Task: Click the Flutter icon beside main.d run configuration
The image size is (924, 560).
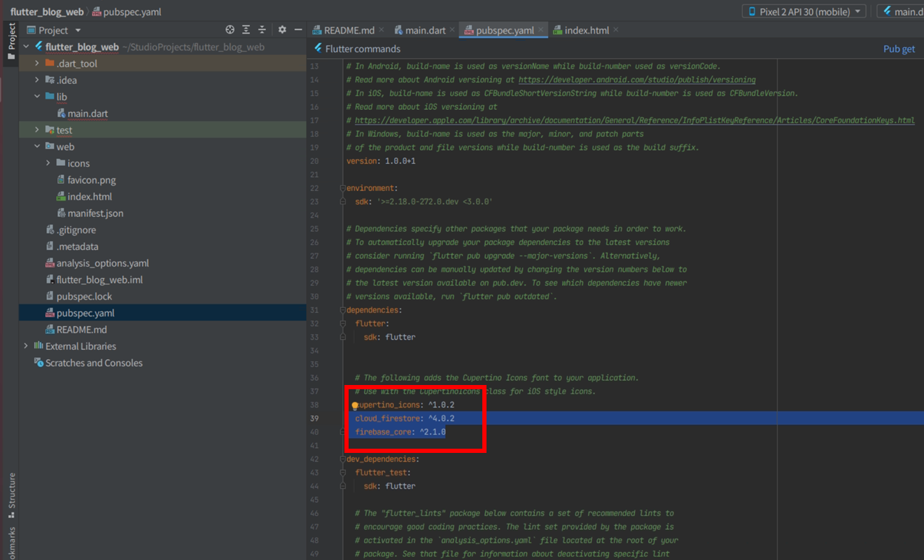Action: point(887,12)
